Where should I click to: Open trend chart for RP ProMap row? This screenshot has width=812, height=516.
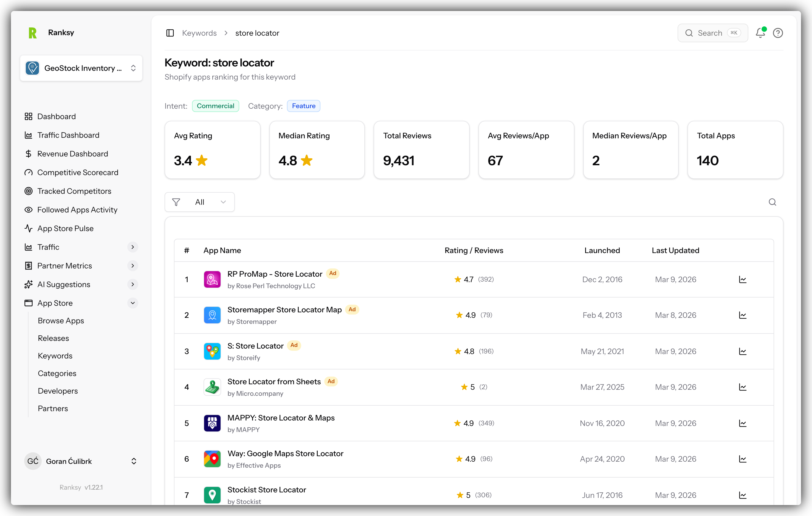(743, 279)
